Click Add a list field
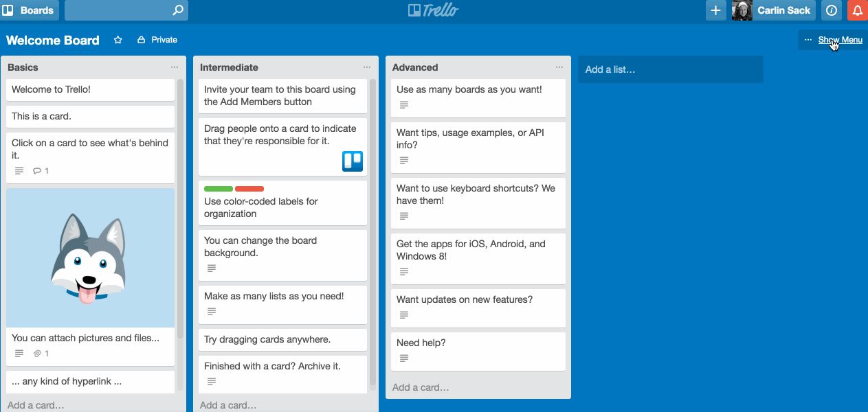Screen dimensions: 868x412 point(671,69)
